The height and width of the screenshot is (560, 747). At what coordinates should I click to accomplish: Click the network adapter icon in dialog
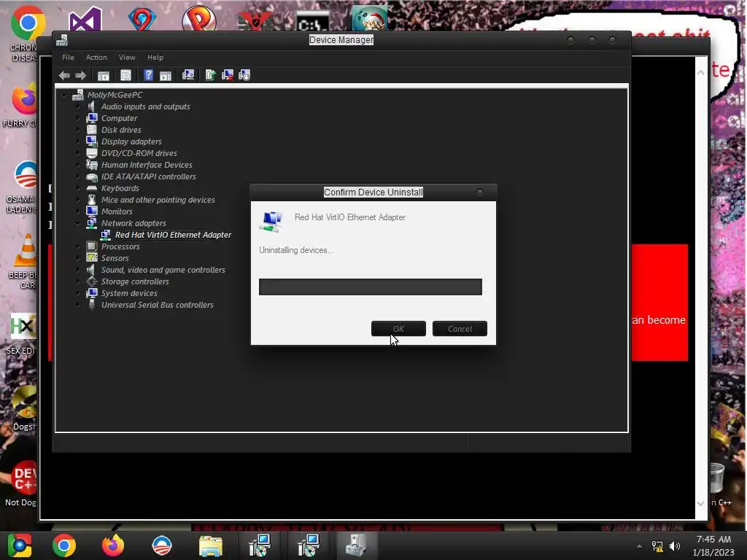(271, 222)
